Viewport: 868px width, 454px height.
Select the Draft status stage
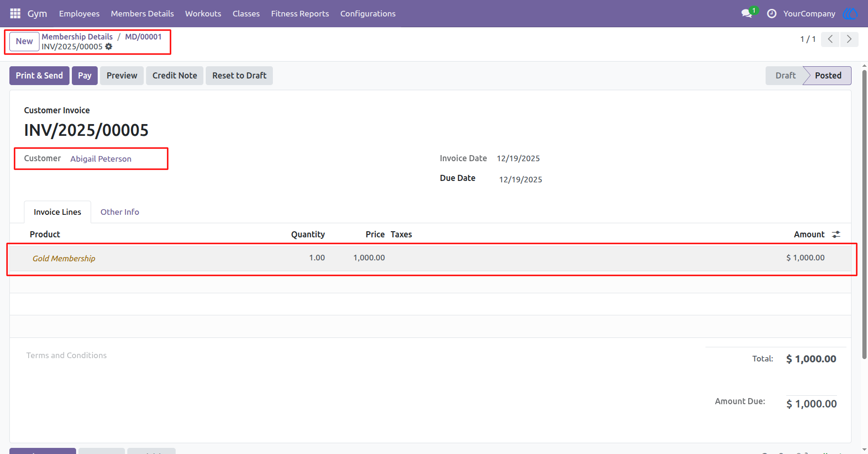785,76
